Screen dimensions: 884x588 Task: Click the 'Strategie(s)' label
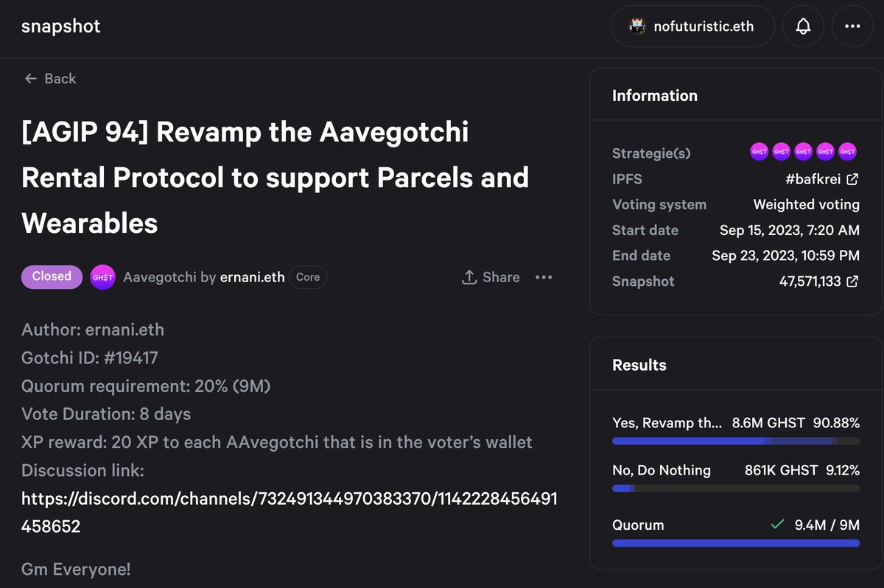point(652,153)
